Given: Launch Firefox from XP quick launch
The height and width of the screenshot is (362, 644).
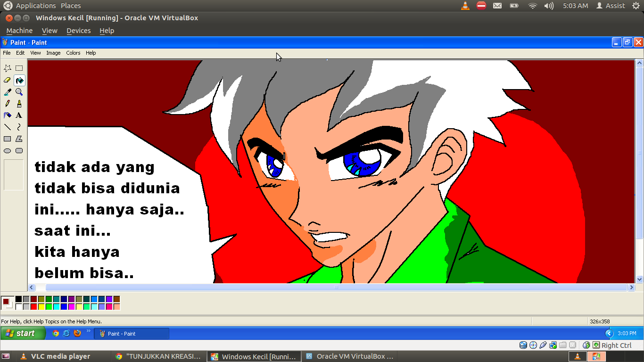Looking at the screenshot, I should [x=77, y=333].
